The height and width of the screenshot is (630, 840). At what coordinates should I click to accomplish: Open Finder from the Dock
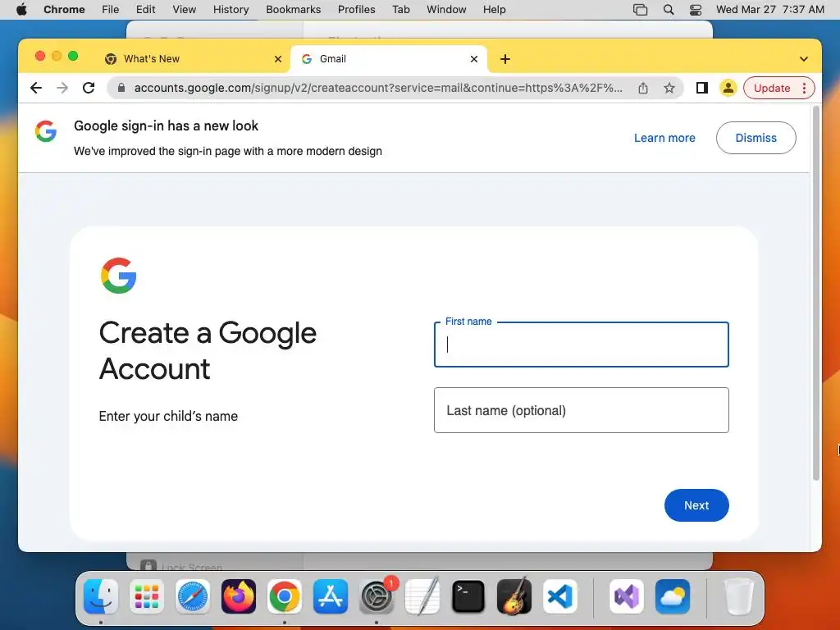101,596
